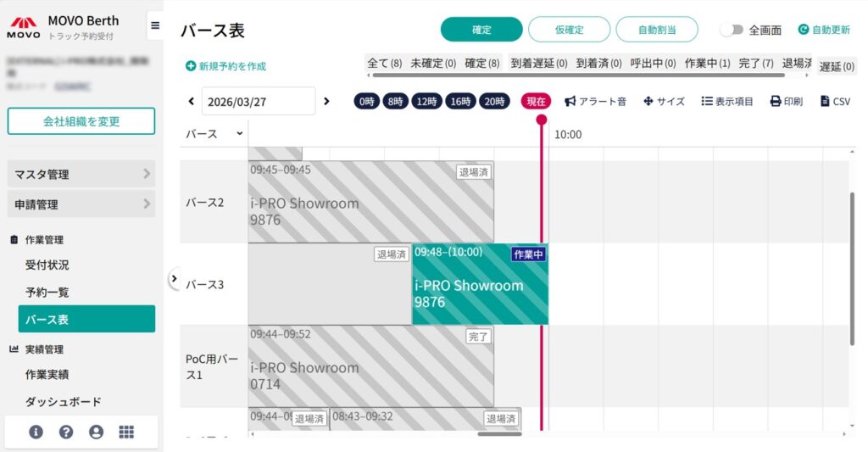Export via the CSV icon
Viewport: 868px width, 452px height.
pos(826,102)
